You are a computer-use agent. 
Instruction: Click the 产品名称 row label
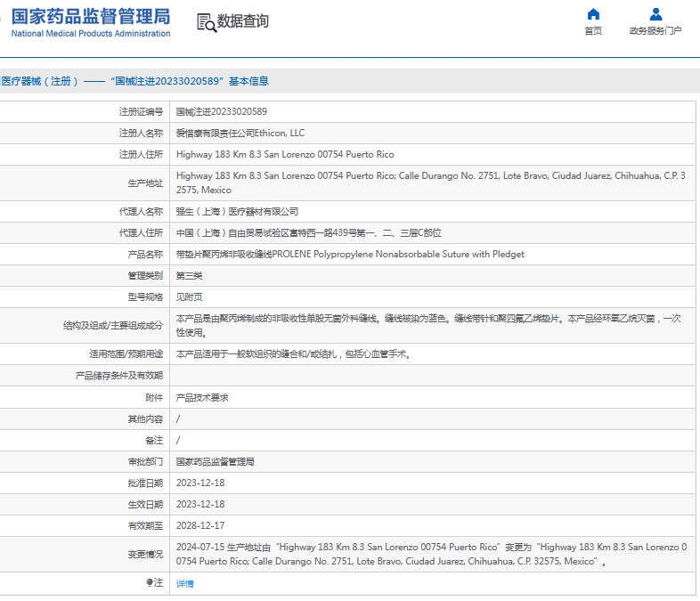tap(145, 255)
